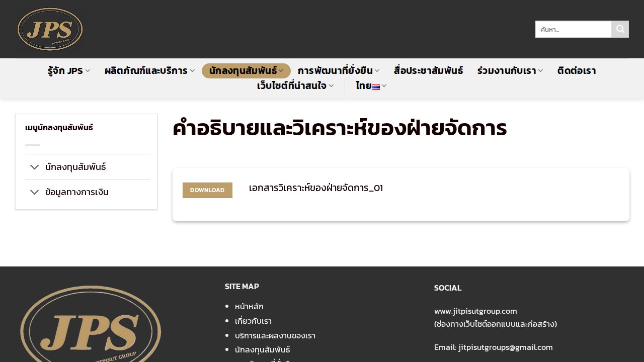Type in the ค้นหา search field
The image size is (644, 362).
573,29
